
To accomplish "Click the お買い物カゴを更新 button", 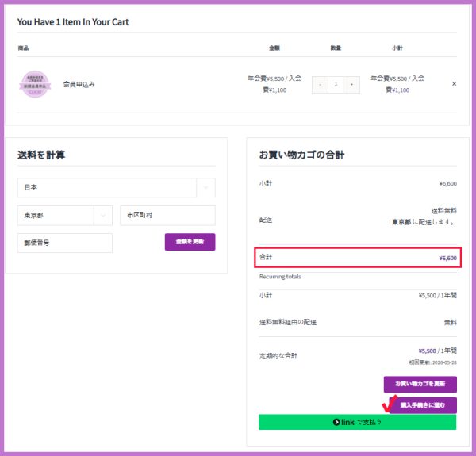I will click(x=420, y=384).
